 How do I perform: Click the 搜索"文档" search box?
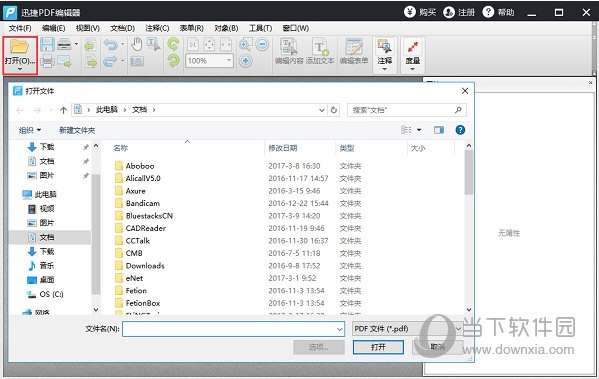(406, 110)
